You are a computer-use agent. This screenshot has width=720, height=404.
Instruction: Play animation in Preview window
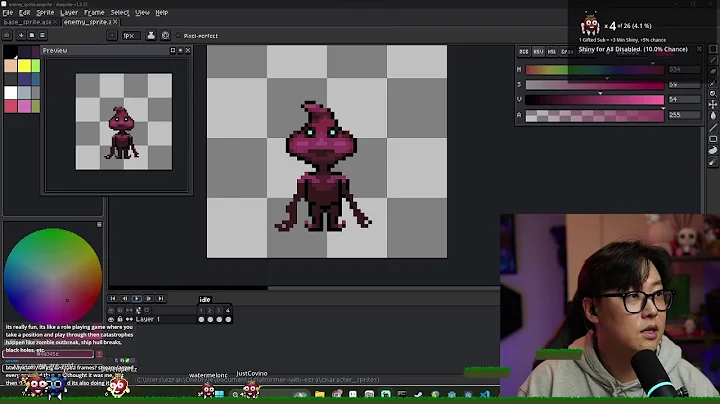pyautogui.click(x=180, y=50)
